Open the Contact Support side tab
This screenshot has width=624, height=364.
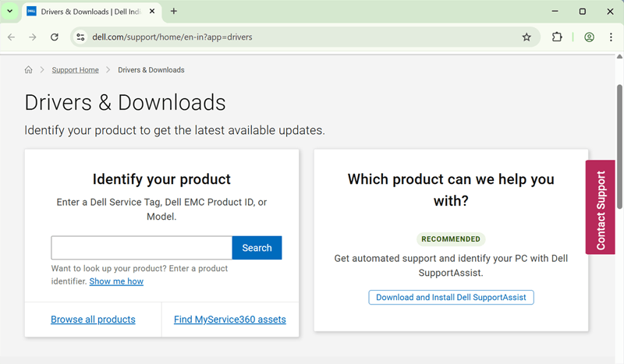click(x=600, y=207)
